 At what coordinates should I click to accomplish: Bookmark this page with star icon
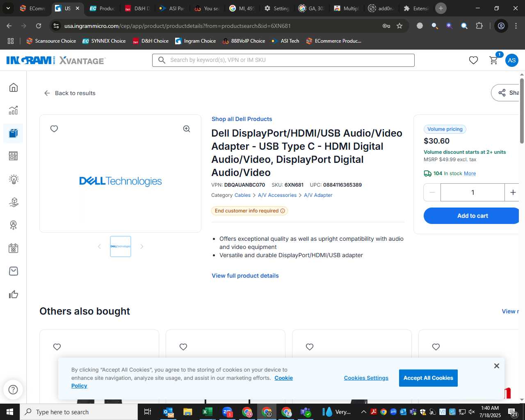(x=399, y=26)
